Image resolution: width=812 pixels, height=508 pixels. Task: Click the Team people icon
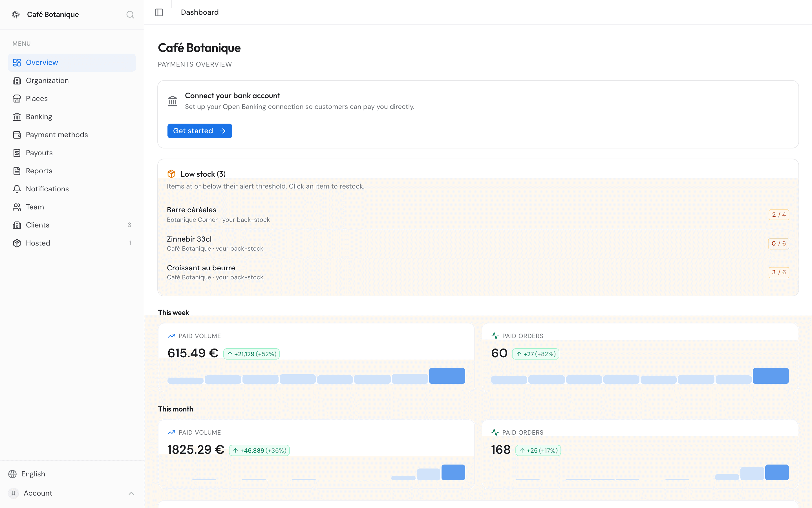(17, 207)
